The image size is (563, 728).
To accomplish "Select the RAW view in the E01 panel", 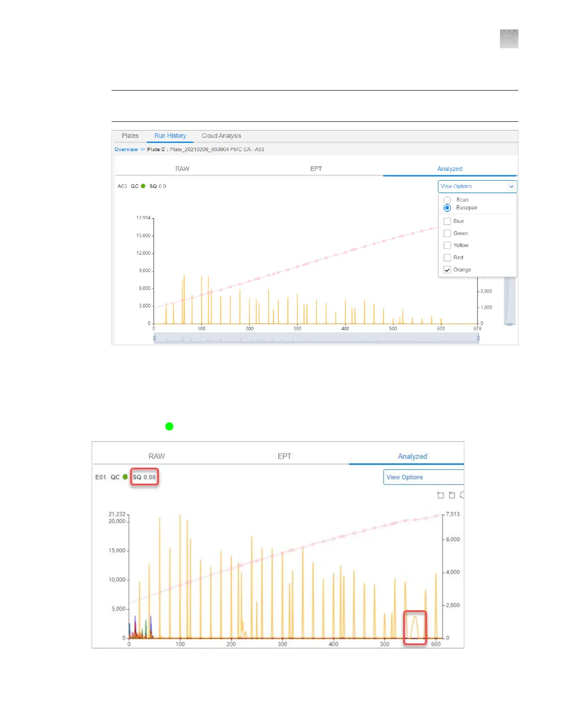I will tap(156, 456).
